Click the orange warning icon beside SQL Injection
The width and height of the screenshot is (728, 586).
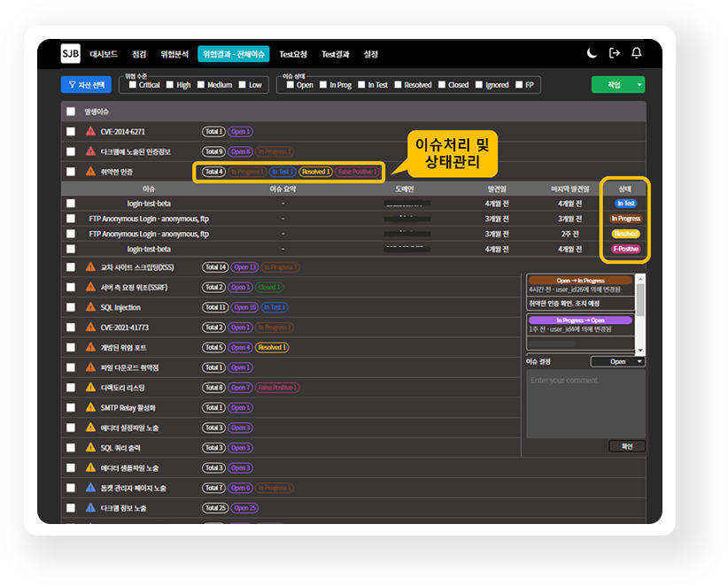coord(90,308)
